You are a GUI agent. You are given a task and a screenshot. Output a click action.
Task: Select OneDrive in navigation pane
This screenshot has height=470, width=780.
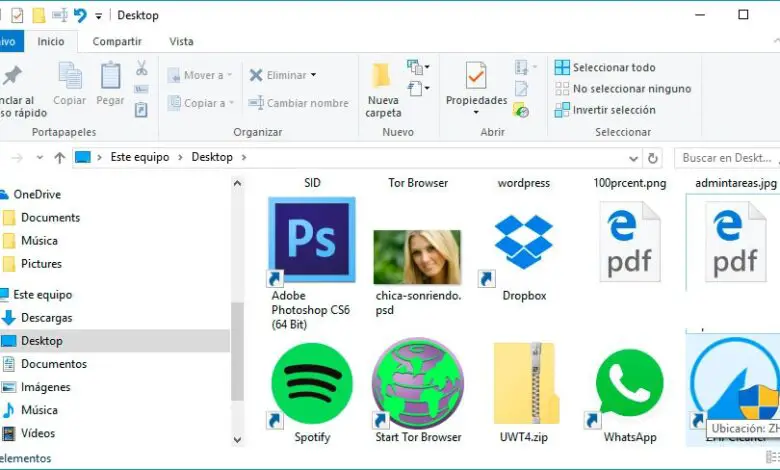tap(37, 194)
